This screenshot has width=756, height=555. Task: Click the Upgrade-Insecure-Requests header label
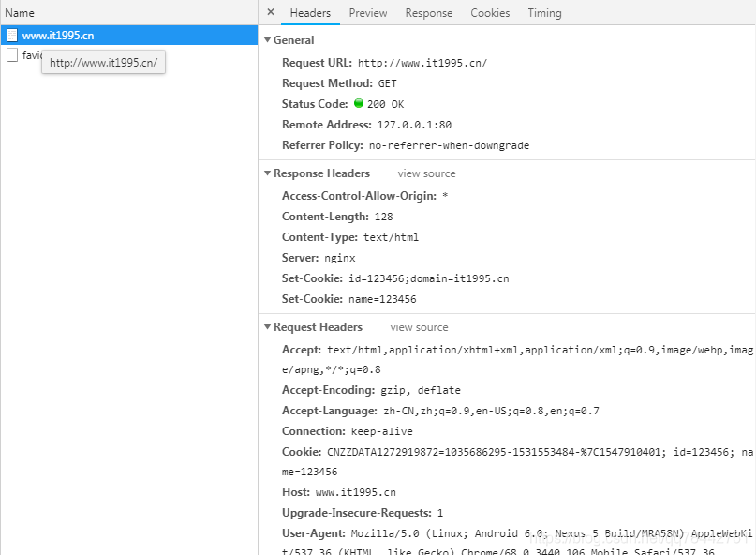point(357,513)
